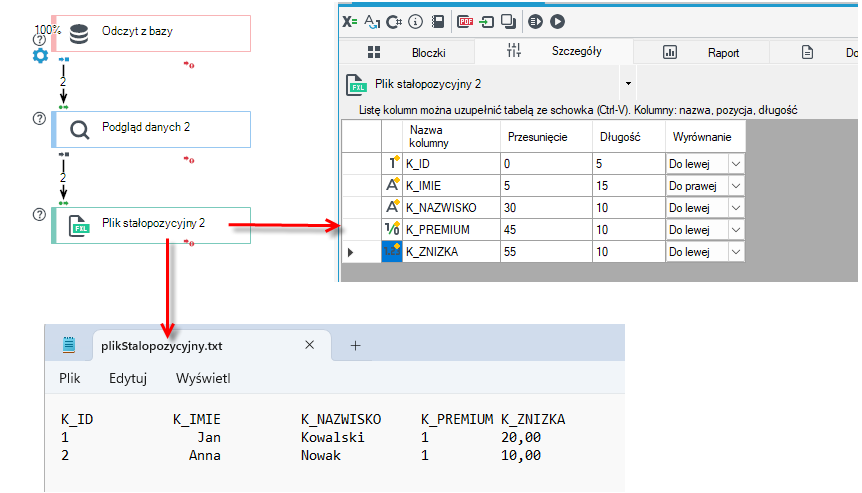Click the notebook toolbar icon

[x=438, y=21]
